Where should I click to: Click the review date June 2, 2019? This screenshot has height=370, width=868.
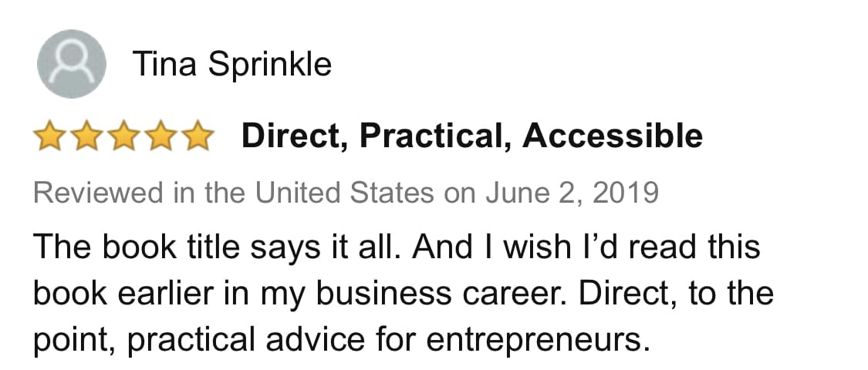tap(572, 192)
